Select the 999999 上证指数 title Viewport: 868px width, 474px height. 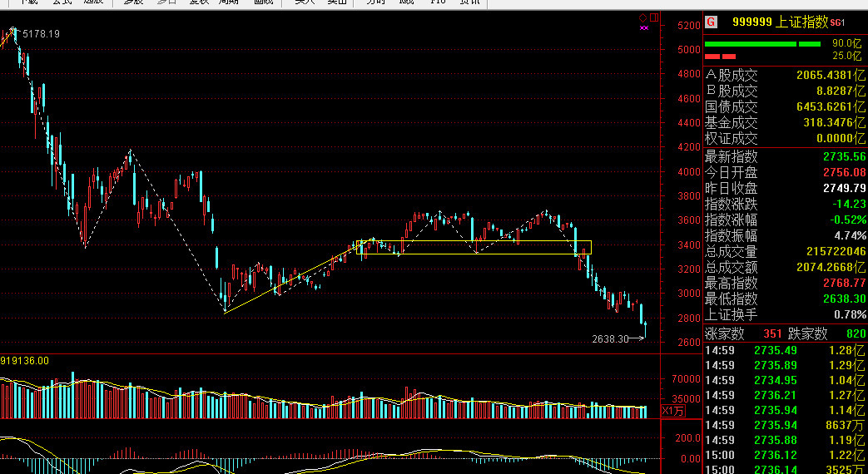click(x=781, y=22)
